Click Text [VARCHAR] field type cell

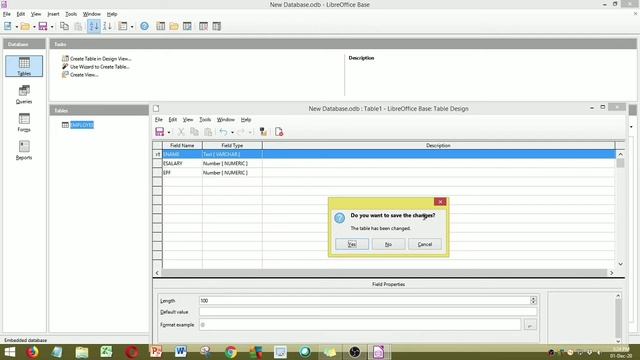(232, 154)
